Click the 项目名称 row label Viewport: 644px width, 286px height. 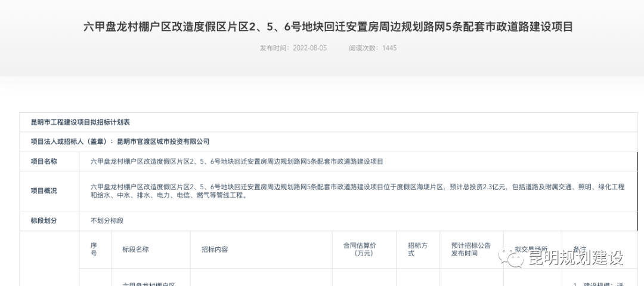point(44,162)
